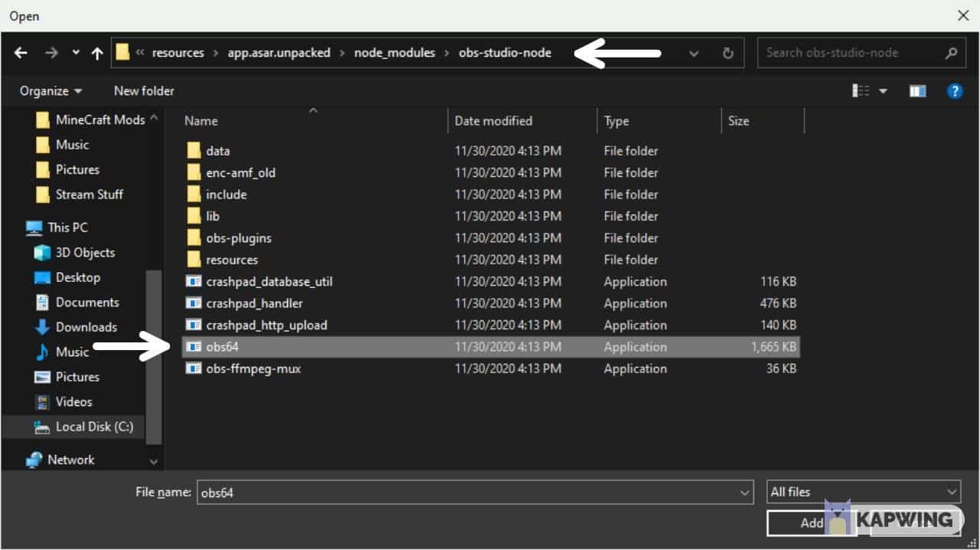Image resolution: width=980 pixels, height=550 pixels.
Task: Select the data folder
Action: 492,151
